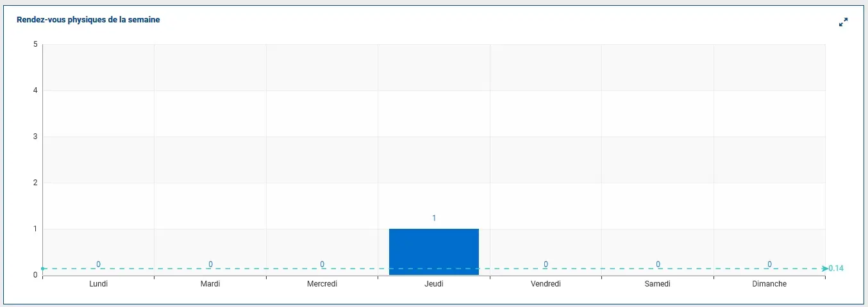Click the 0 value label above Lundi

99,264
